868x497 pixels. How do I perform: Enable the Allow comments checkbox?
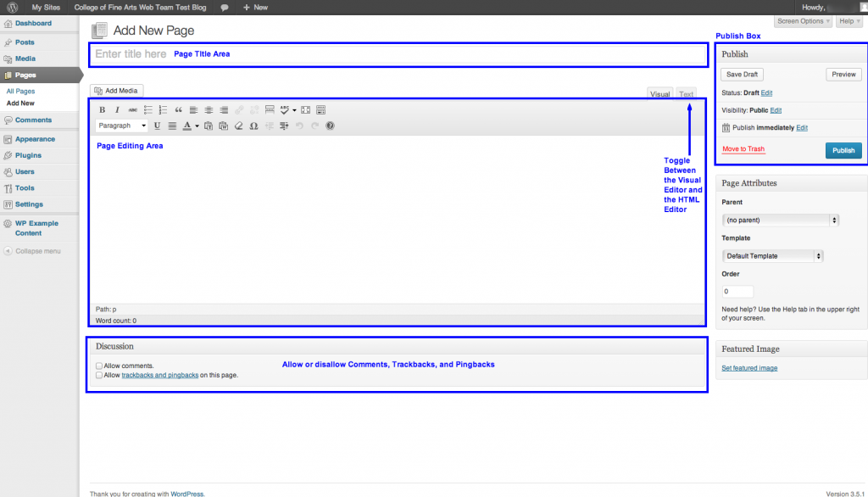pos(99,366)
